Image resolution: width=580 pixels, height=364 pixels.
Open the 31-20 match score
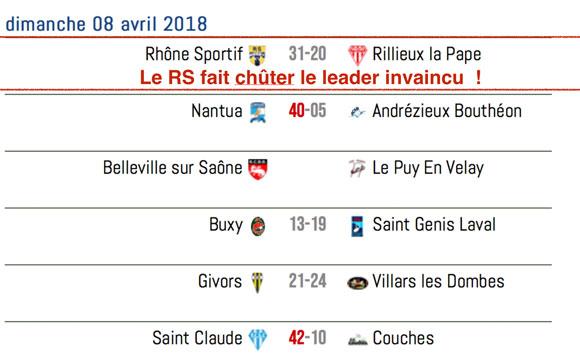[307, 54]
